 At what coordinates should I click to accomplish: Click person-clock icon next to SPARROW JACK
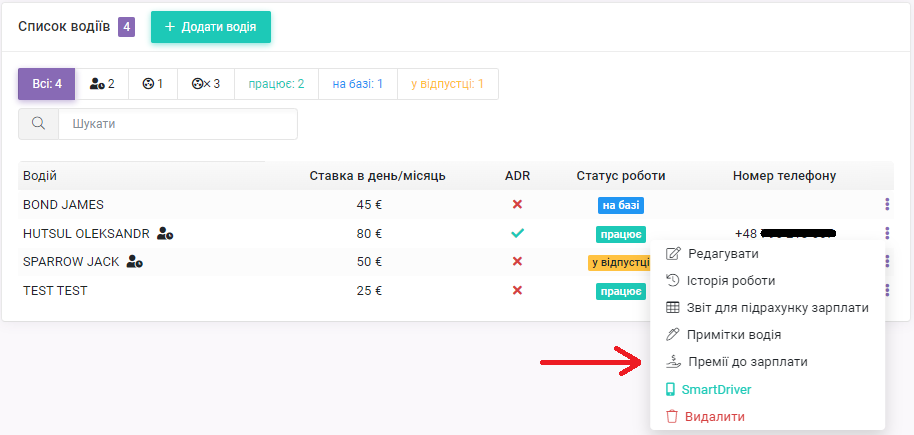(135, 262)
